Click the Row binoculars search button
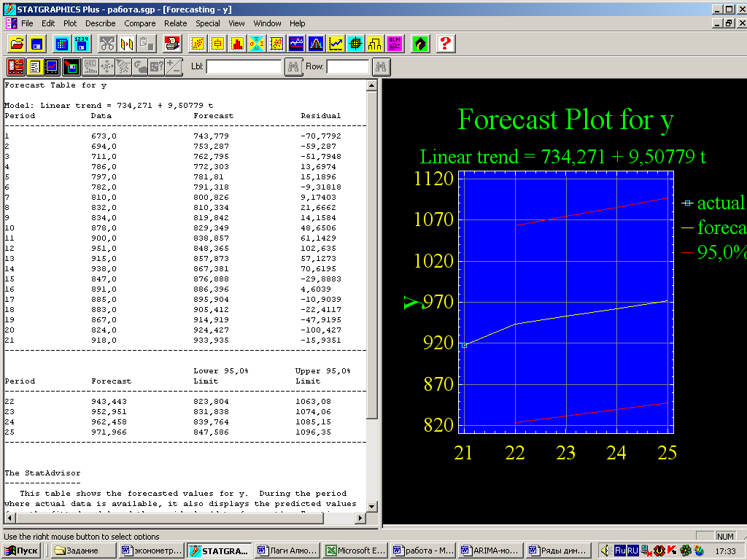The image size is (747, 560). point(381,66)
